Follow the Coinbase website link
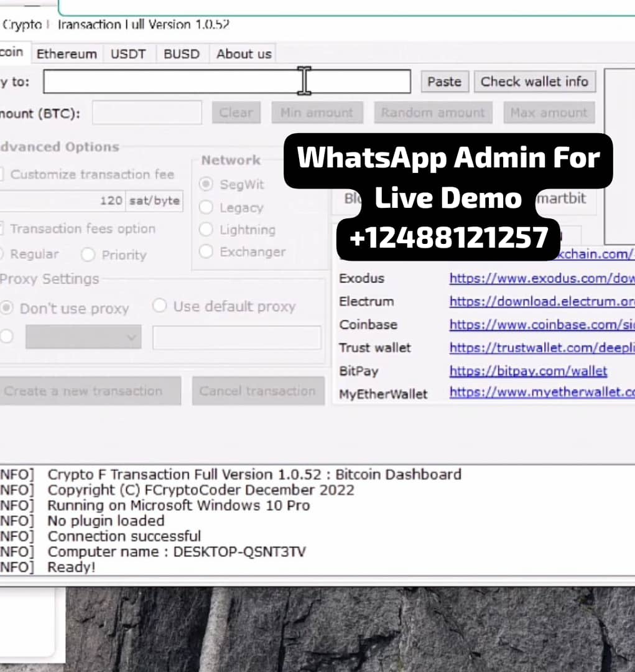This screenshot has width=635, height=672. point(541,324)
